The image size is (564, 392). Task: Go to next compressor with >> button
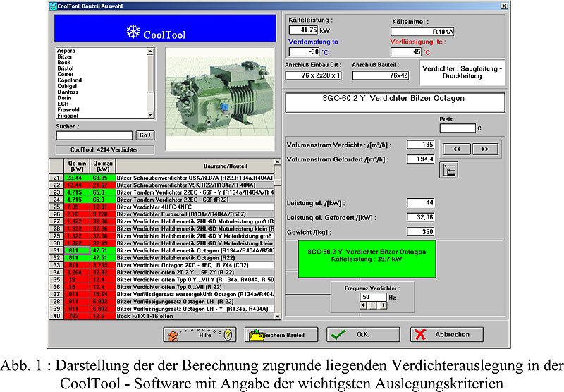coord(484,149)
